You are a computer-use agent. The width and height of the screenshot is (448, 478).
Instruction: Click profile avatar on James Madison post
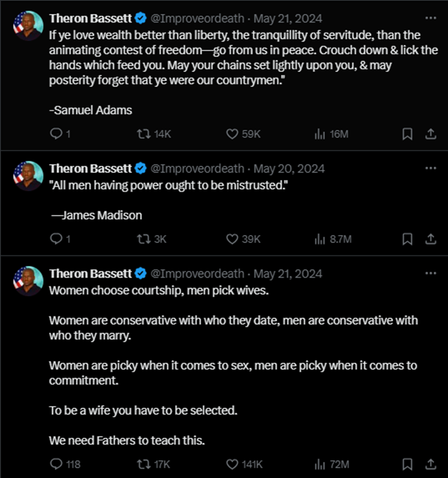click(28, 176)
